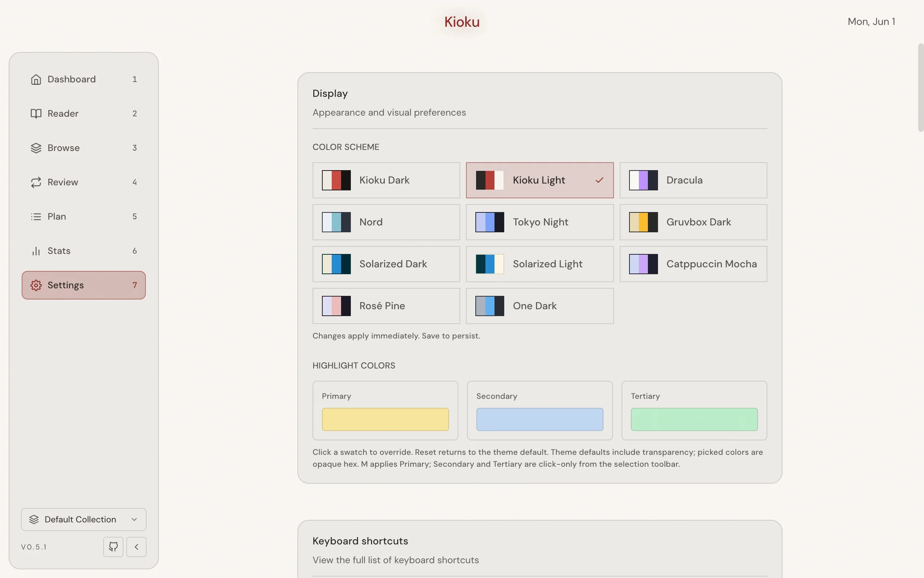The image size is (924, 578).
Task: Pick the Gruvbox Dark color scheme
Action: click(x=693, y=222)
